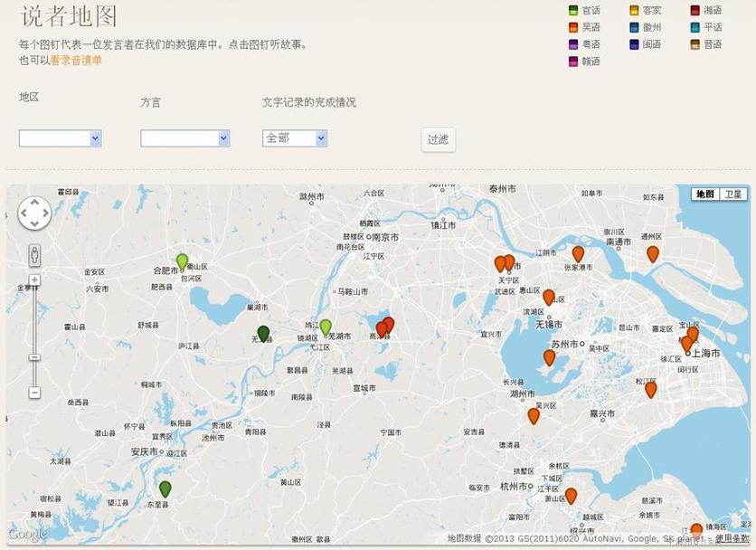Click the map pan control circle
Image resolution: width=756 pixels, height=550 pixels.
coord(34,213)
